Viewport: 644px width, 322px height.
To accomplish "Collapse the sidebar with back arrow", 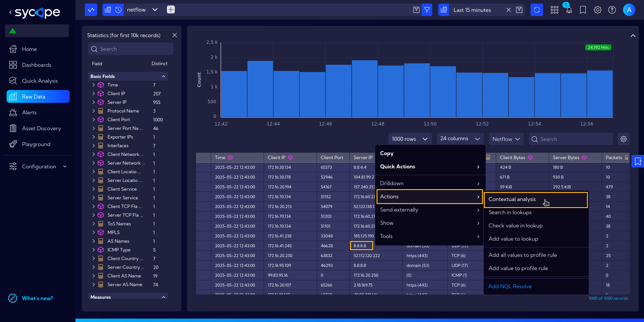I will (x=10, y=12).
